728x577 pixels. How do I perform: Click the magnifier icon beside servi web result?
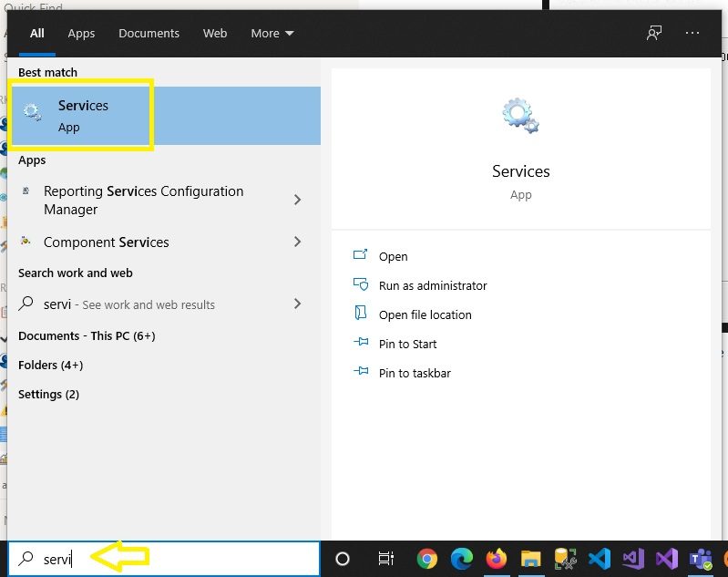pos(26,304)
